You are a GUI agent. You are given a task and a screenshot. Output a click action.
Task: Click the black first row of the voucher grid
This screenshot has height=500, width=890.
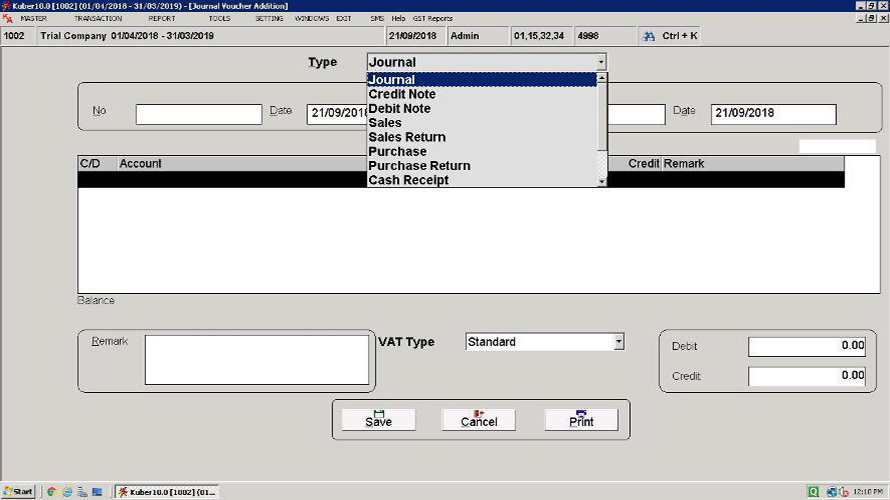[x=461, y=179]
